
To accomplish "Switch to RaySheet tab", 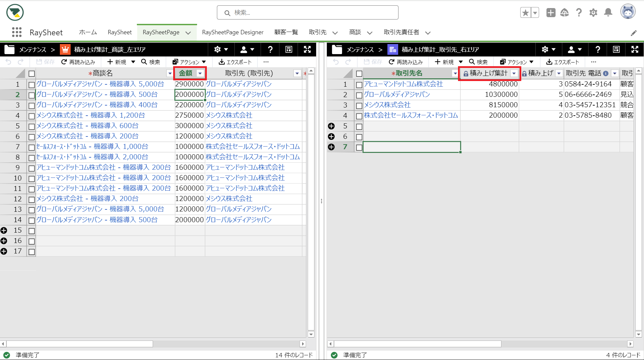I will click(x=120, y=32).
